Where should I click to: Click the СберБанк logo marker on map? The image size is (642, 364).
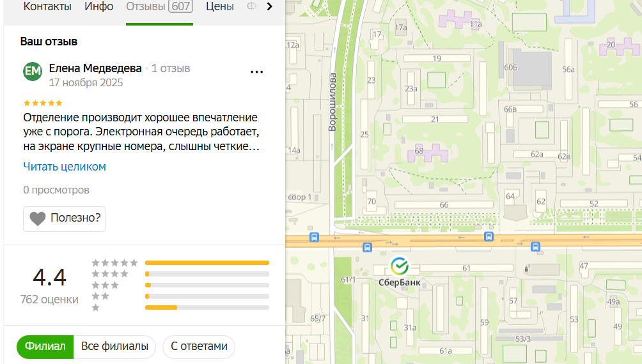399,266
